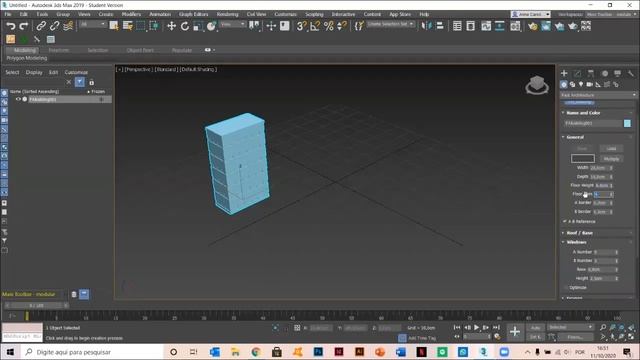The height and width of the screenshot is (360, 640).
Task: Collapse the General rollout
Action: 575,137
